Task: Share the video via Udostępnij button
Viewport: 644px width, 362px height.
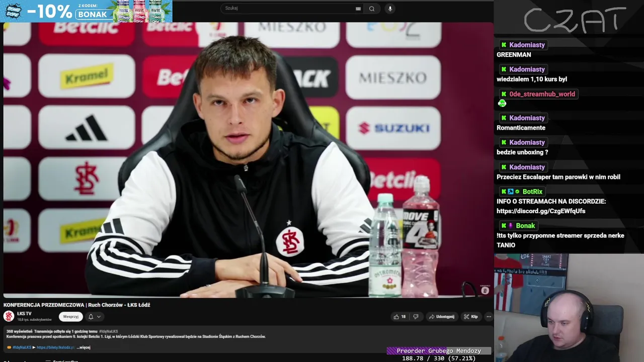Action: click(x=441, y=317)
